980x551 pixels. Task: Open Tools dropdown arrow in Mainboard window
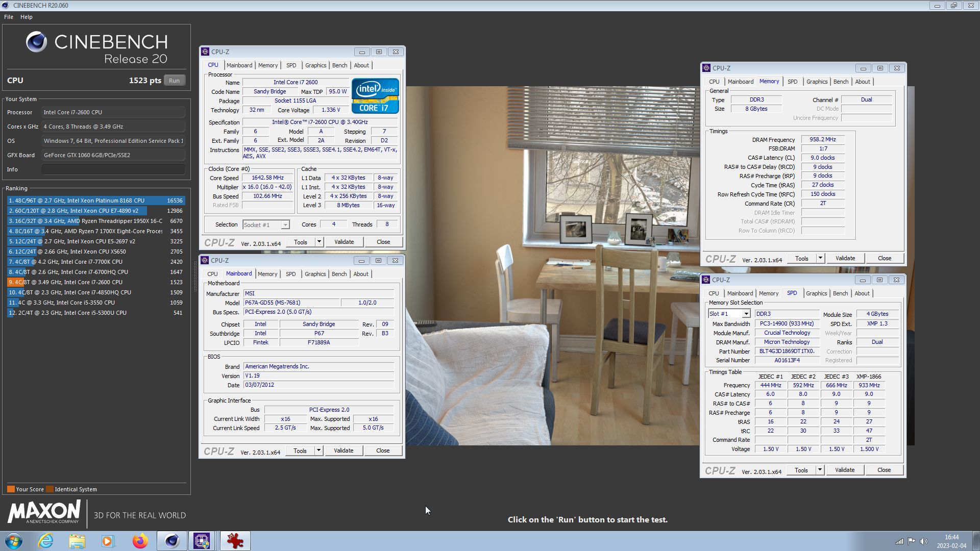pyautogui.click(x=318, y=450)
